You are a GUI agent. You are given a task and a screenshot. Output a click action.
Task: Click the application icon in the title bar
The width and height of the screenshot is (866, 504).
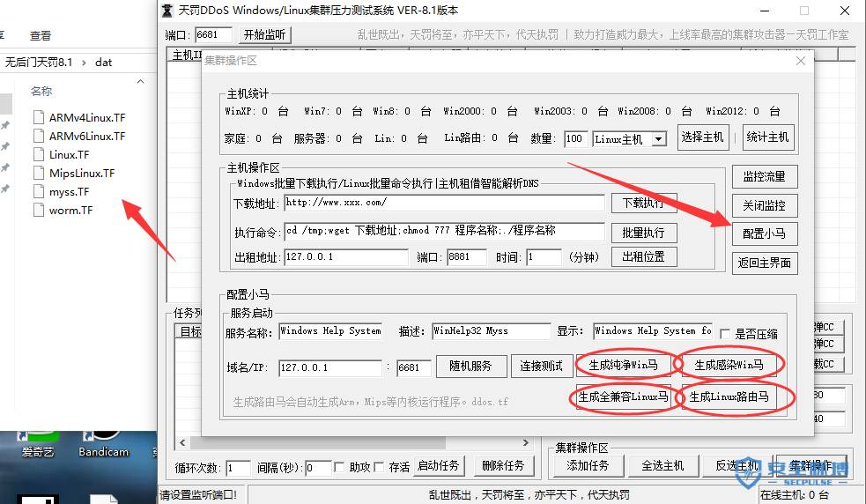167,11
